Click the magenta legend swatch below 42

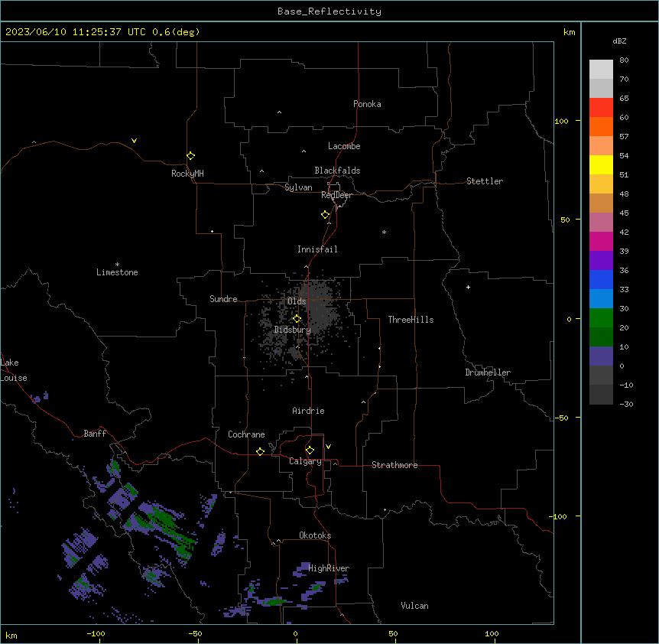601,241
